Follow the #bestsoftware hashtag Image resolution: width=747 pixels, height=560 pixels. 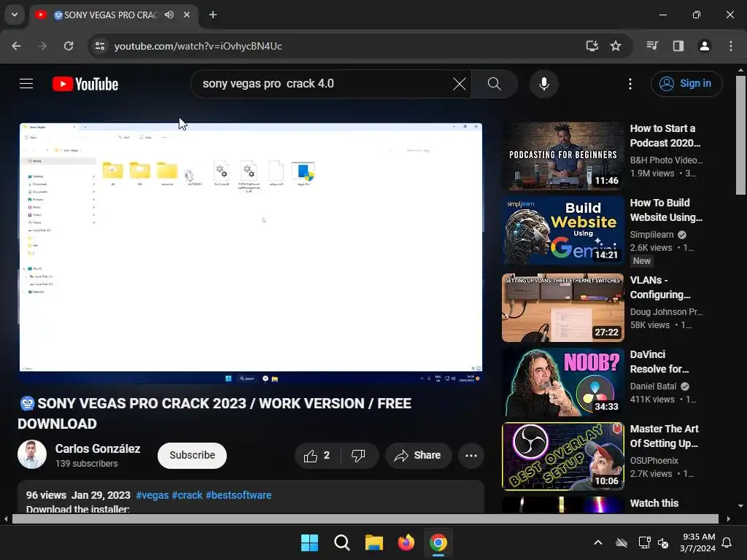pyautogui.click(x=239, y=495)
